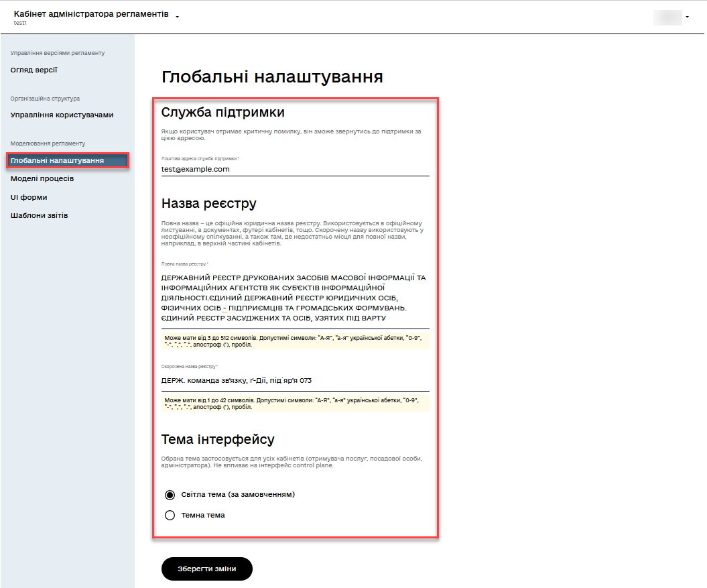Click the Служба підтримки heading

222,113
